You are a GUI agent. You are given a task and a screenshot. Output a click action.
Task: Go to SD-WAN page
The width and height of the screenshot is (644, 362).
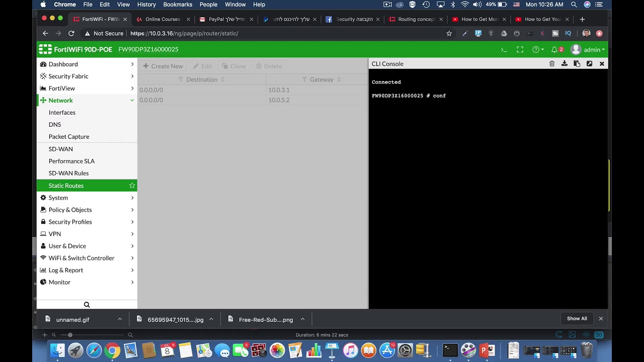[61, 149]
